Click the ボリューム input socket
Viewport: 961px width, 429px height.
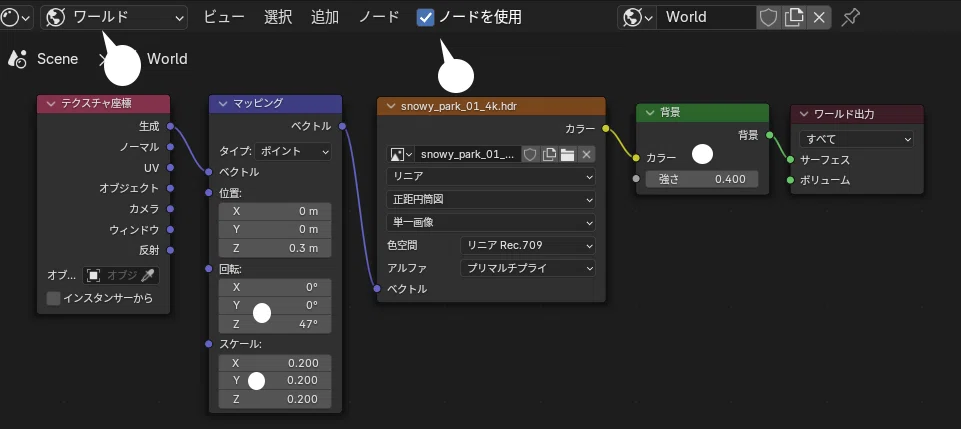[x=790, y=180]
